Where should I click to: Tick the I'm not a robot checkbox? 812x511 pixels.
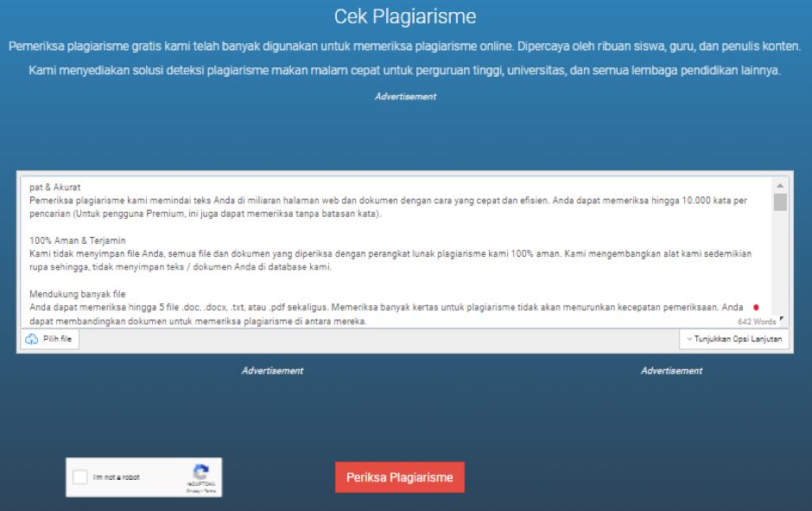point(80,476)
